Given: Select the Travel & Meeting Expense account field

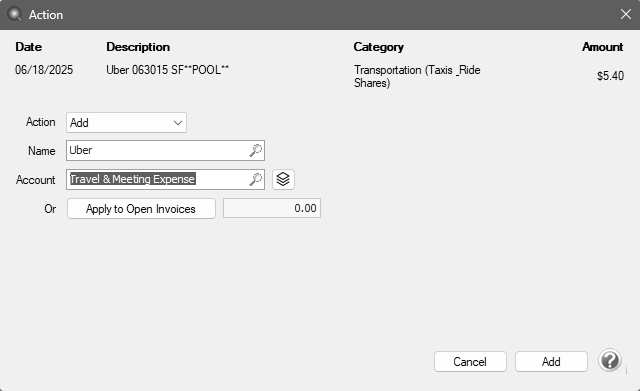Looking at the screenshot, I should [165, 179].
